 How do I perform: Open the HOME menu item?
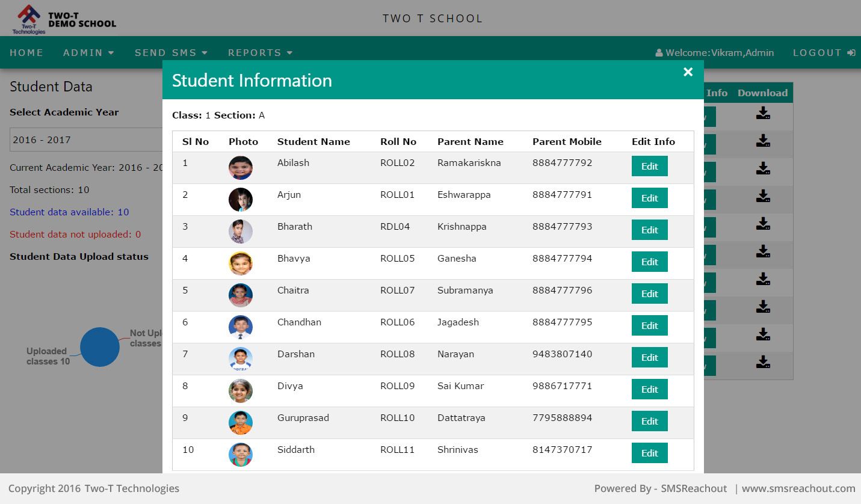[26, 53]
